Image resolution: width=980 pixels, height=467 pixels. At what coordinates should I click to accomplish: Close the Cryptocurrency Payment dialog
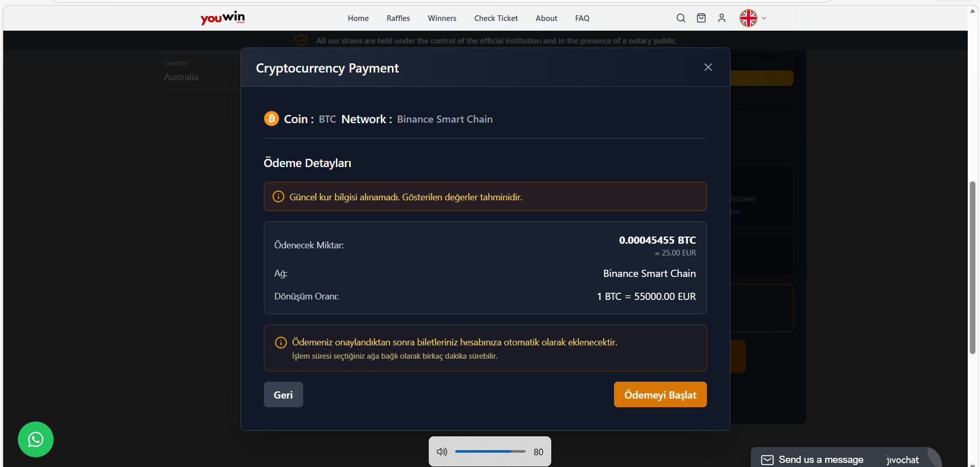pos(708,67)
